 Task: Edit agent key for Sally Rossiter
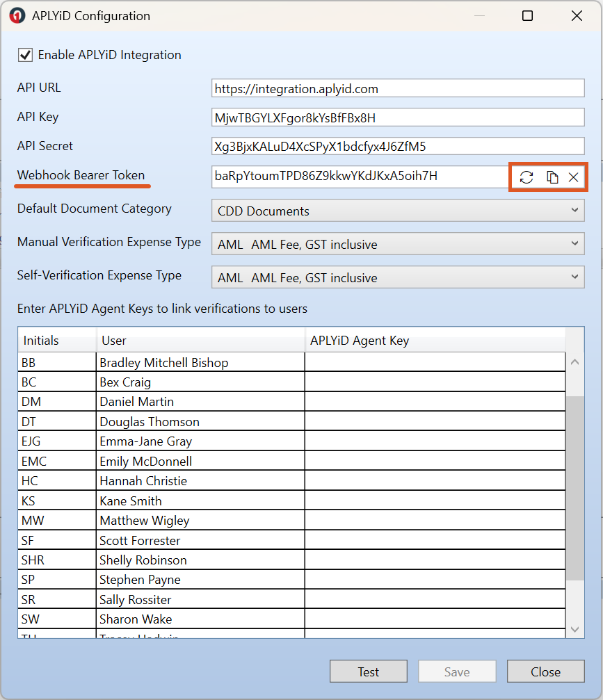click(x=435, y=599)
